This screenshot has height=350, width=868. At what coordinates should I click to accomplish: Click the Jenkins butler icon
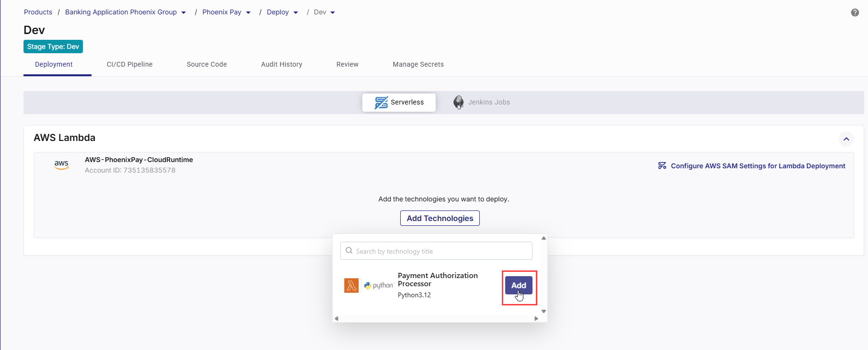click(458, 102)
